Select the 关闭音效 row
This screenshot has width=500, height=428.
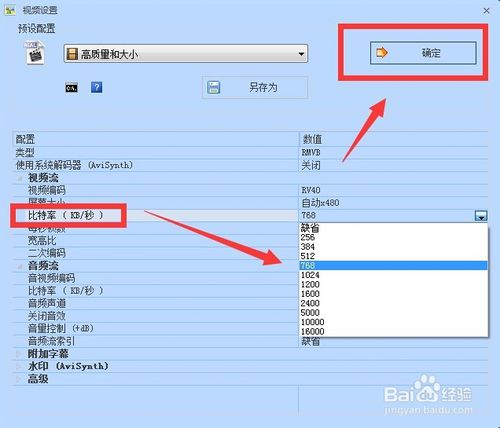[x=155, y=316]
